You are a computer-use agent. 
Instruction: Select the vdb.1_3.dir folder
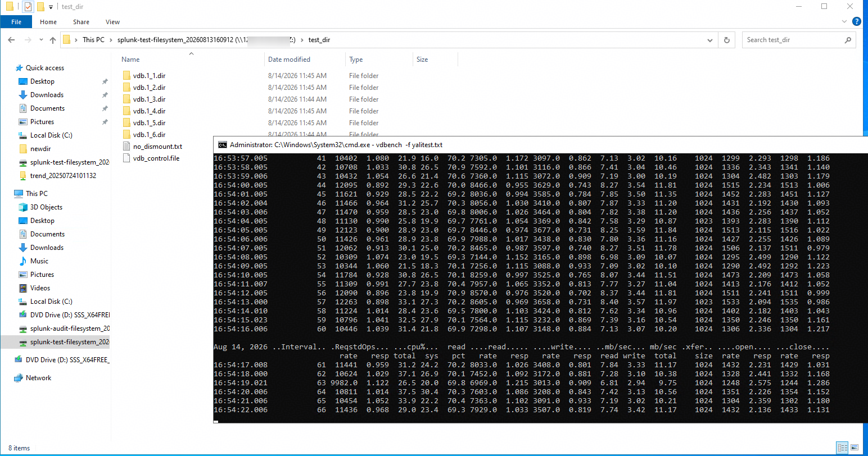[149, 99]
